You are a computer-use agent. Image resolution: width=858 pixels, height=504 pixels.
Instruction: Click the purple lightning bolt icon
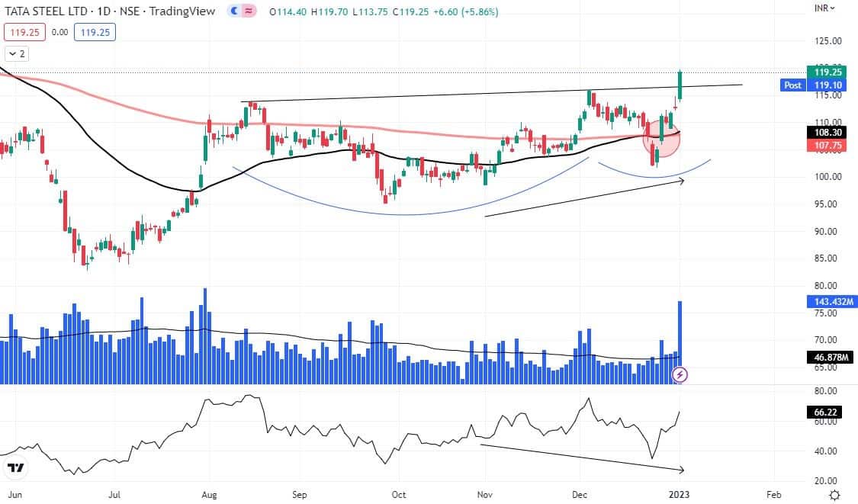click(680, 374)
